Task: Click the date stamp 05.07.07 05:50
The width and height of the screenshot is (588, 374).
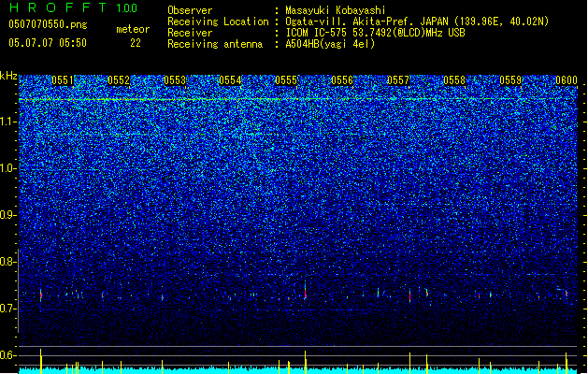Action: [48, 43]
